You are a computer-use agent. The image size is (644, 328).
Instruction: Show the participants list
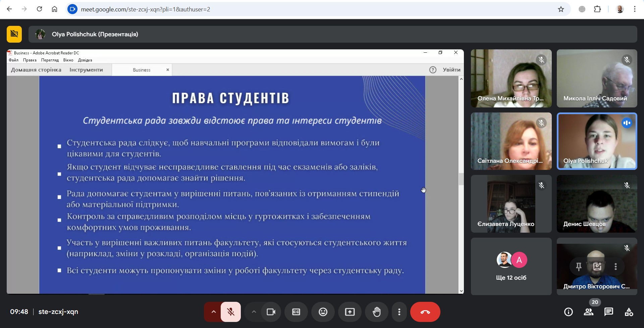[588, 312]
